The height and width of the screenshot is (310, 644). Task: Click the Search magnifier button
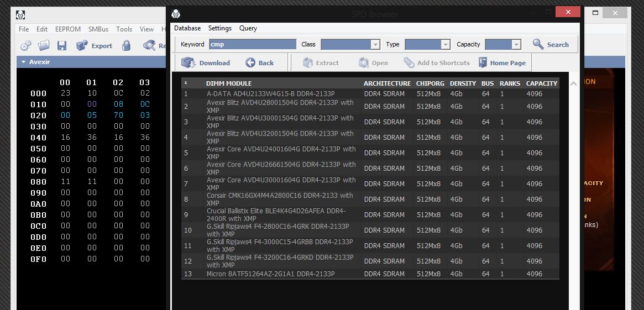tap(551, 44)
